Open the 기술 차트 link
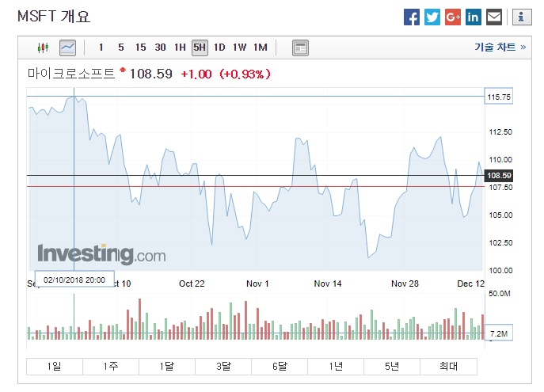This screenshot has width=544, height=392. pos(500,47)
